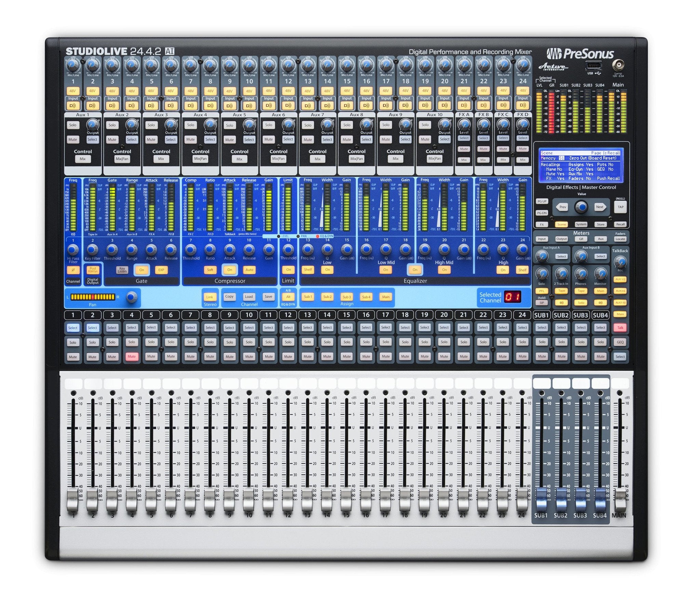Screen dimensions: 700x595
Task: Save the channel settings with Save
Action: 268,296
